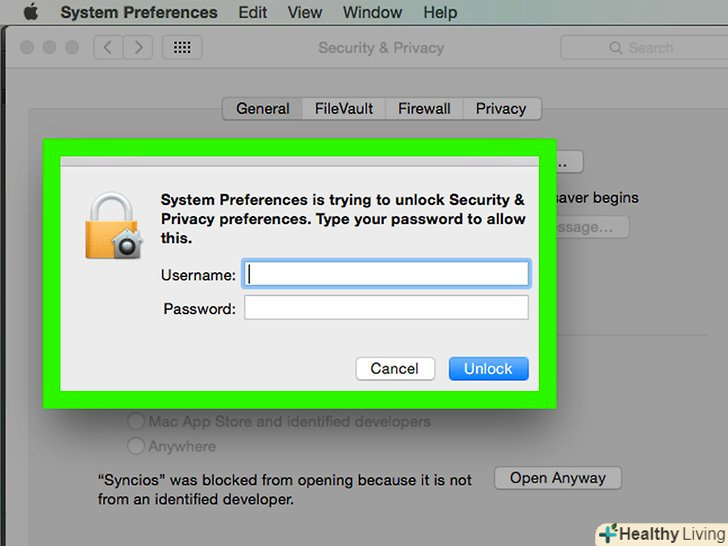
Task: Focus the Password input field
Action: (386, 308)
